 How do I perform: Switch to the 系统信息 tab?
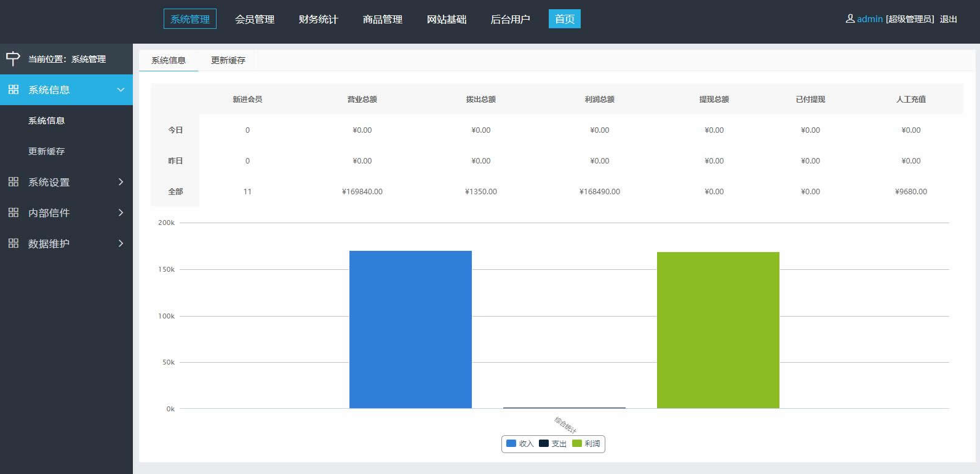click(x=169, y=60)
